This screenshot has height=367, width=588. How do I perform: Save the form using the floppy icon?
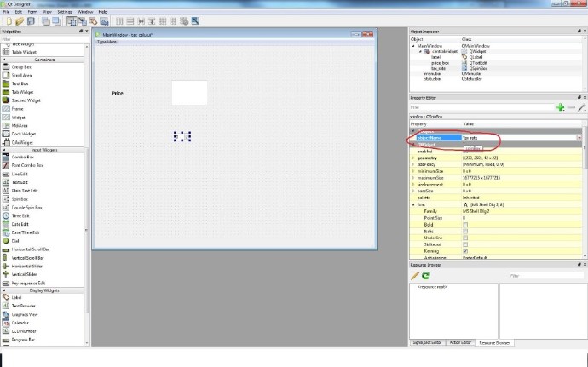[x=32, y=21]
